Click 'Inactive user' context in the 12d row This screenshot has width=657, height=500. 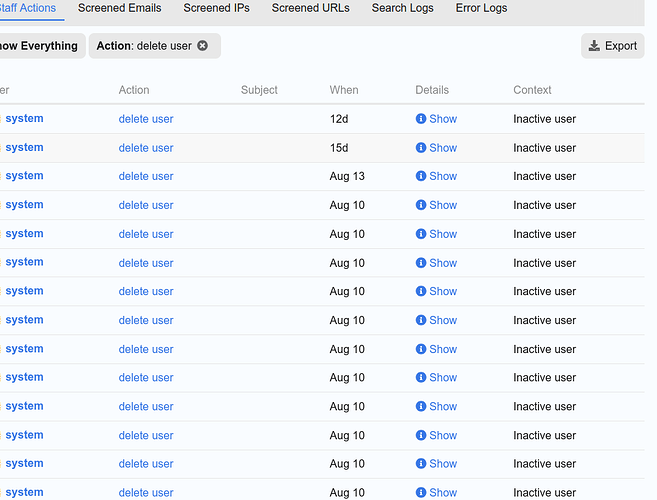[544, 119]
